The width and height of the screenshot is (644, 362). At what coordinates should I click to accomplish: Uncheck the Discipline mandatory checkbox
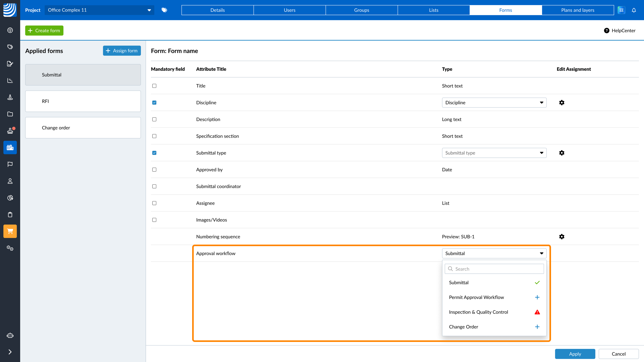coord(154,102)
